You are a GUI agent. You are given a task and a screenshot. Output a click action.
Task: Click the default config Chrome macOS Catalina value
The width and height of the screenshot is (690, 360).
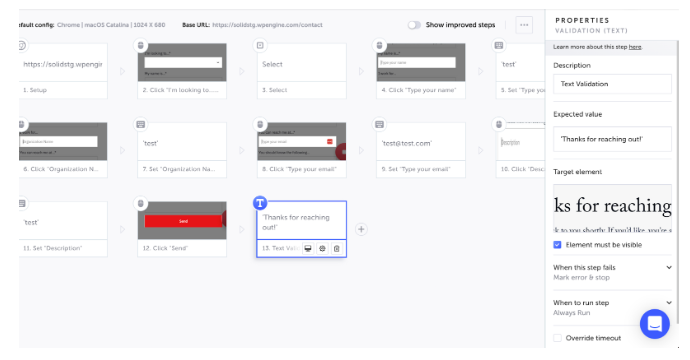111,25
